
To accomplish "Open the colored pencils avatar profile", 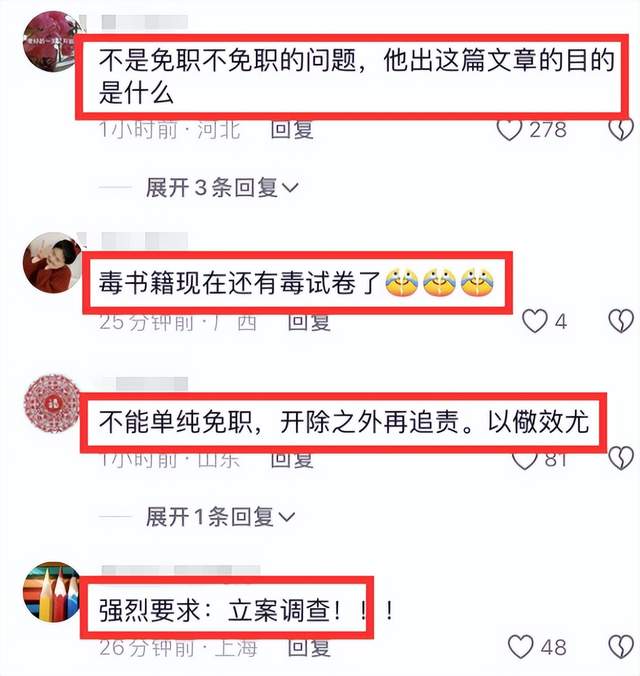I will tap(53, 592).
